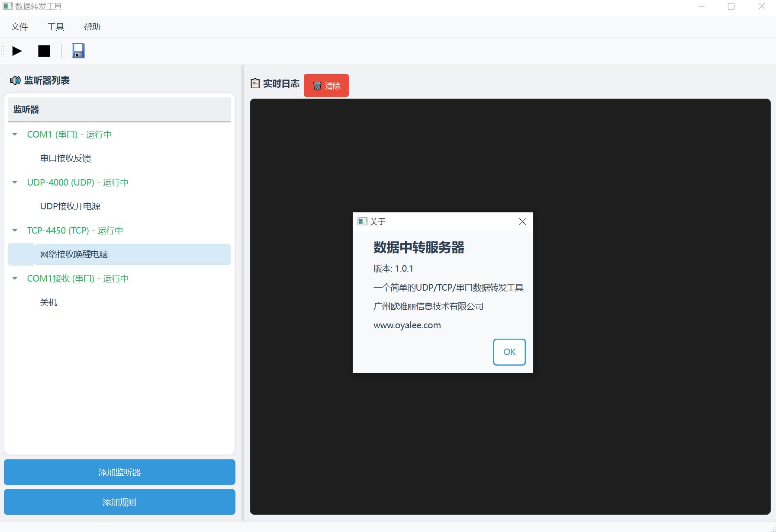Click the speaker icon beside 监听器列表
Viewport: 776px width, 532px height.
point(15,80)
